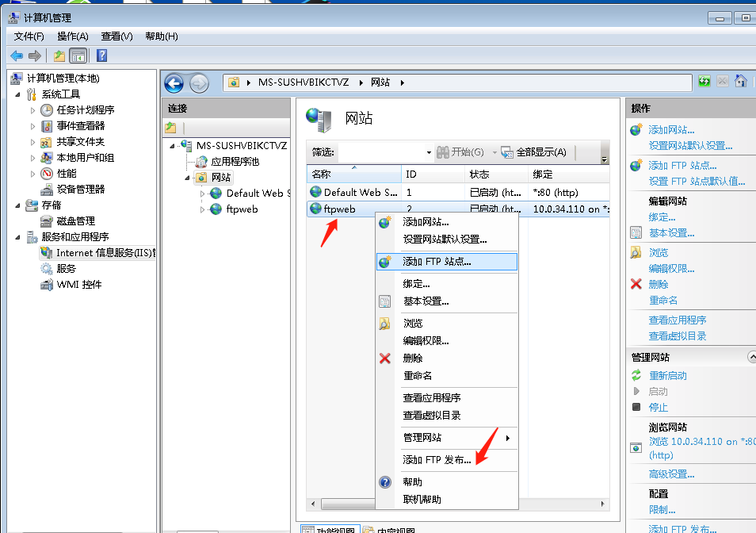Click the back arrow in the IIS address bar
Screen dimensions: 756x533
tap(174, 82)
